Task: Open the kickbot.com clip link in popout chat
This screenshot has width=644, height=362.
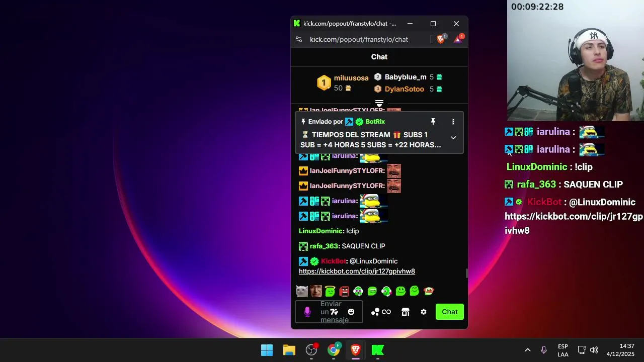Action: tap(357, 271)
